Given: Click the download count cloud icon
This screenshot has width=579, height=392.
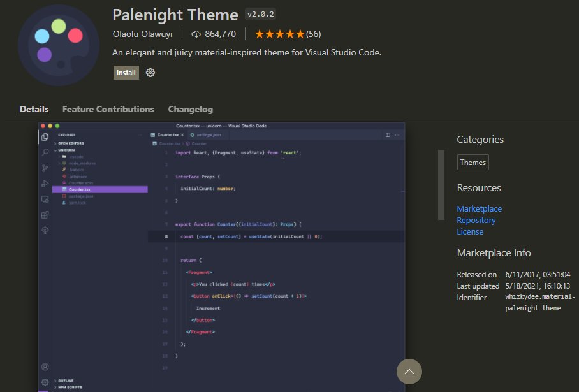Looking at the screenshot, I should pyautogui.click(x=196, y=34).
